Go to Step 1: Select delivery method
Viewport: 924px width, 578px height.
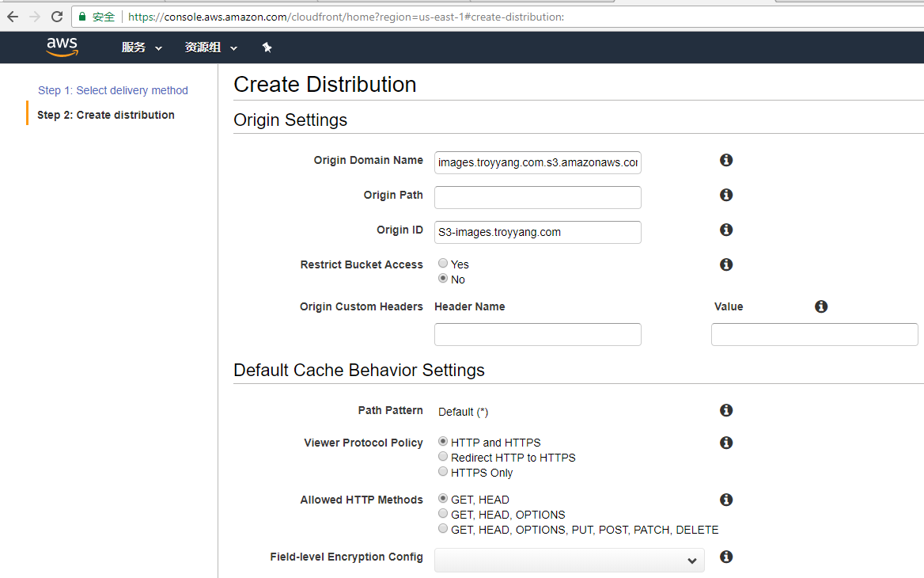[113, 90]
